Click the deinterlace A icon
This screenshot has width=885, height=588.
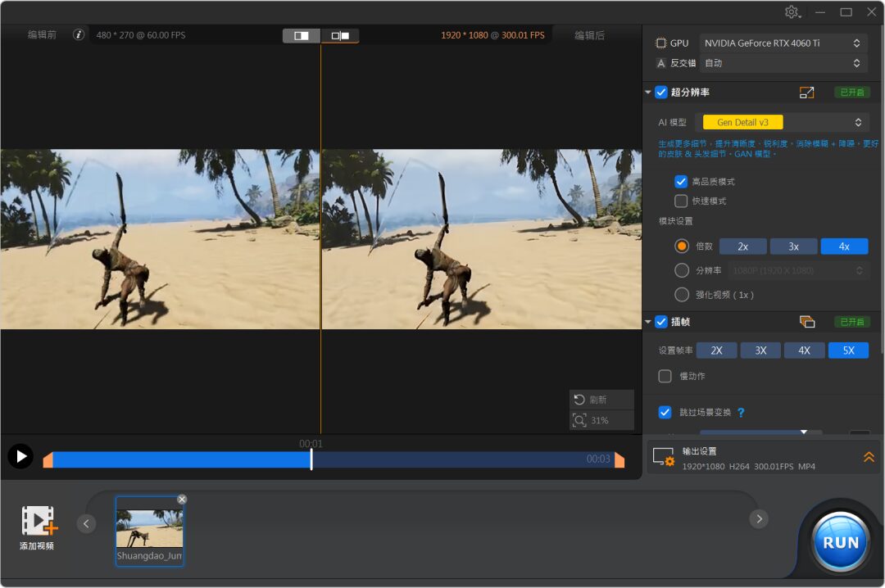click(x=661, y=63)
